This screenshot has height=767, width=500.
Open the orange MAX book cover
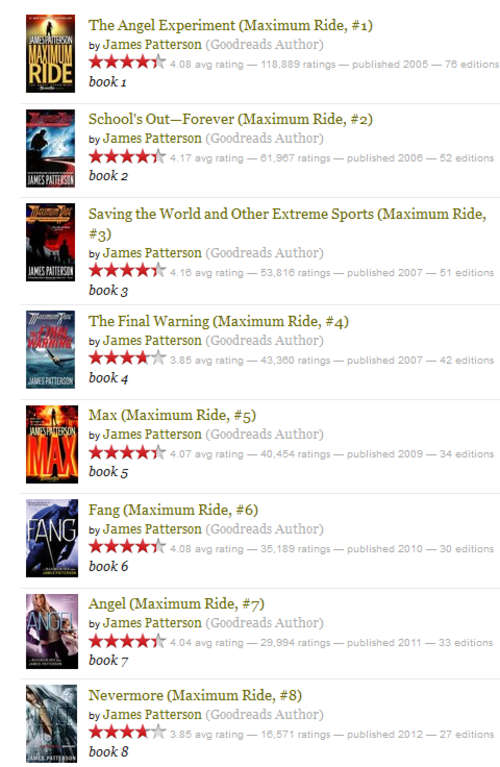pos(52,444)
